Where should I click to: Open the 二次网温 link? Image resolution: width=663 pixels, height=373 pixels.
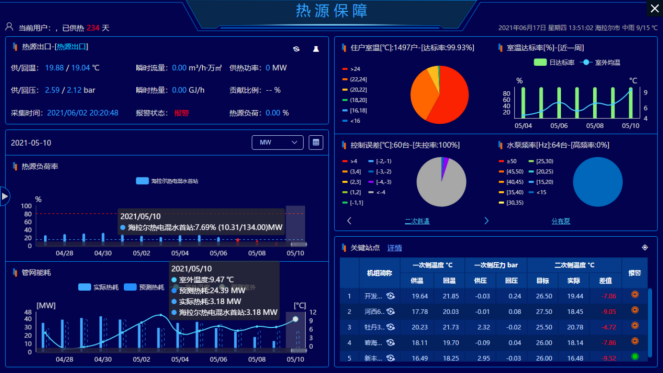pos(417,221)
